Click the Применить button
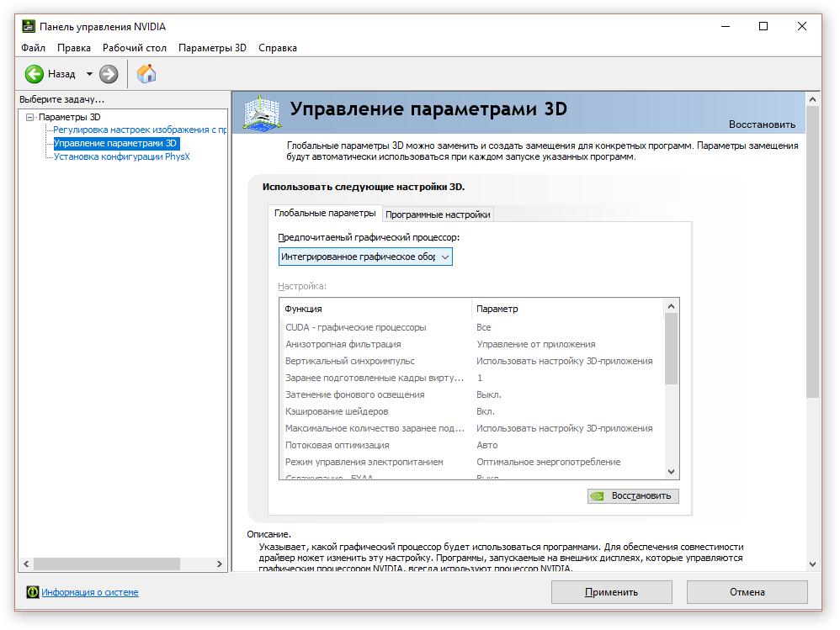The image size is (840, 630). click(611, 592)
